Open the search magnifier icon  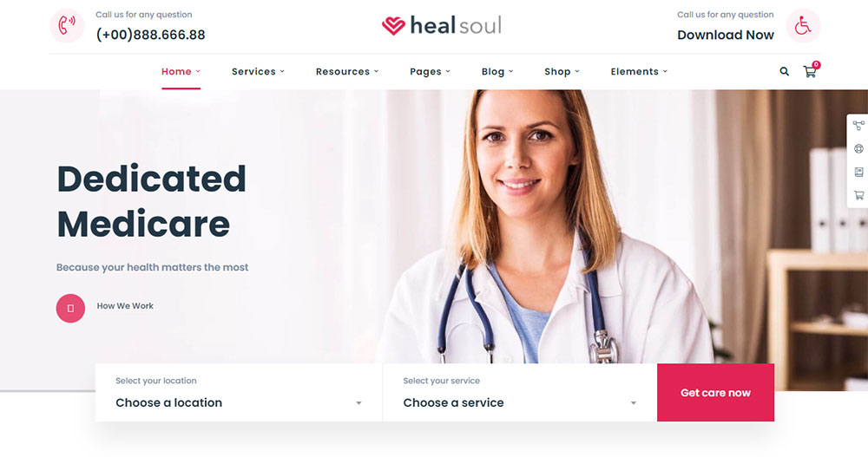click(785, 71)
